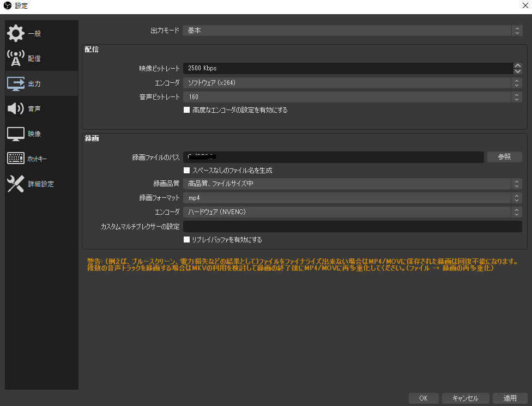This screenshot has height=406, width=532.
Task: Enable the replay buffer checkbox
Action: (186, 239)
